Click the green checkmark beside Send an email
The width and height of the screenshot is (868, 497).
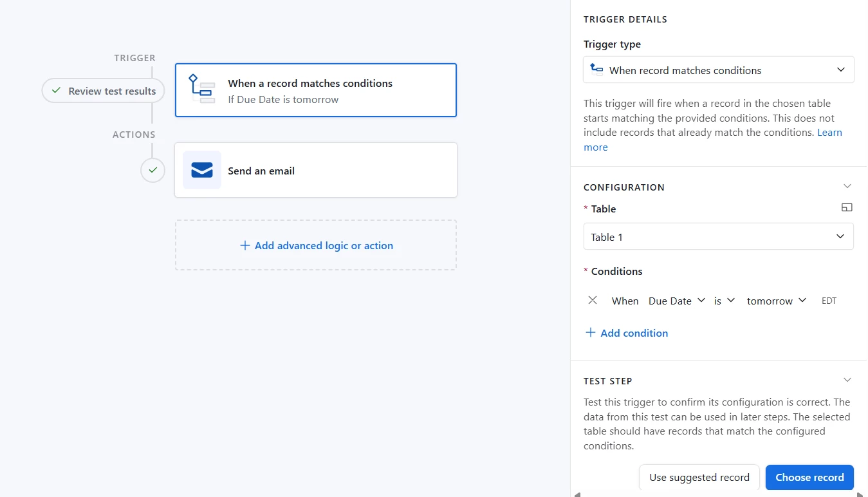(153, 171)
